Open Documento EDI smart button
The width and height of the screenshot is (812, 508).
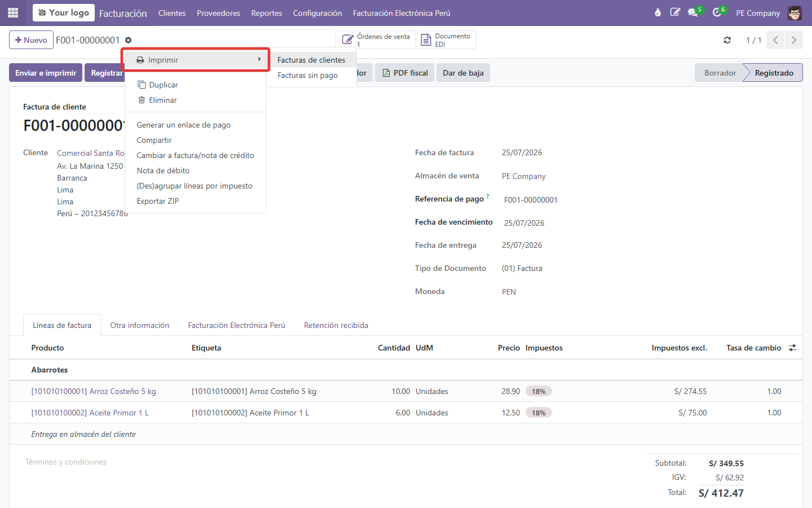[446, 40]
